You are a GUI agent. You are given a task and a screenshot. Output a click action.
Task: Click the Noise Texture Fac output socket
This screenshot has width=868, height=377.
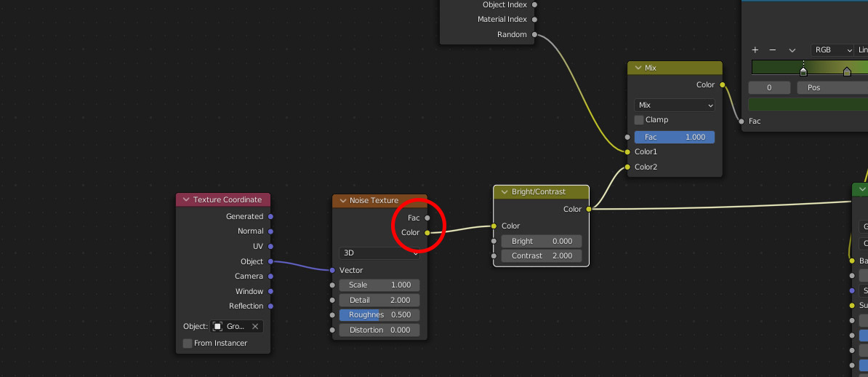(427, 218)
